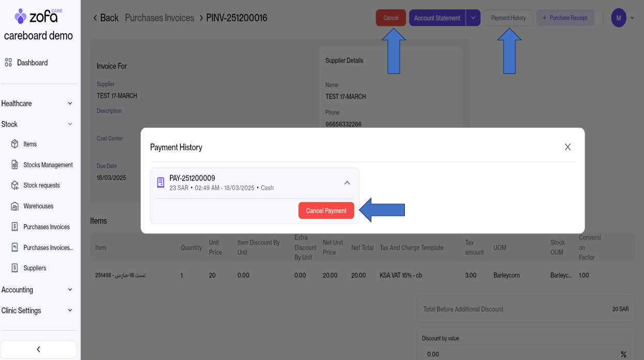644x360 pixels.
Task: Expand the Accounting menu section
Action: click(70, 290)
